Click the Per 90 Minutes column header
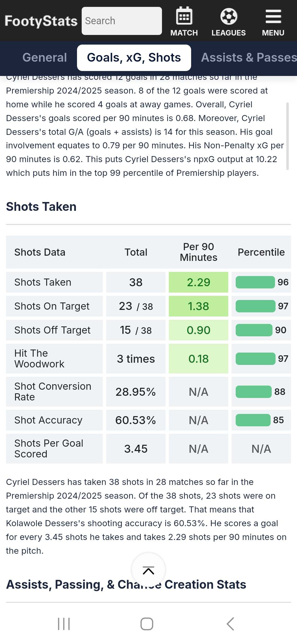 (x=199, y=252)
